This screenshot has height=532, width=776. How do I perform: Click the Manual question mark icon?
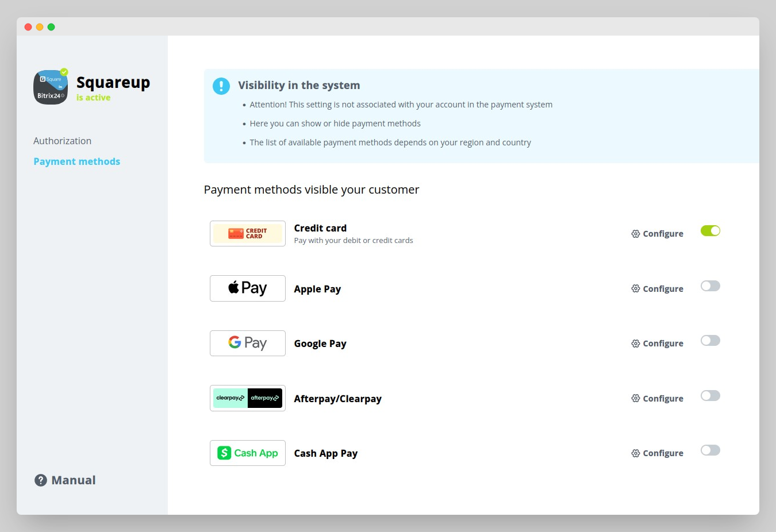41,480
